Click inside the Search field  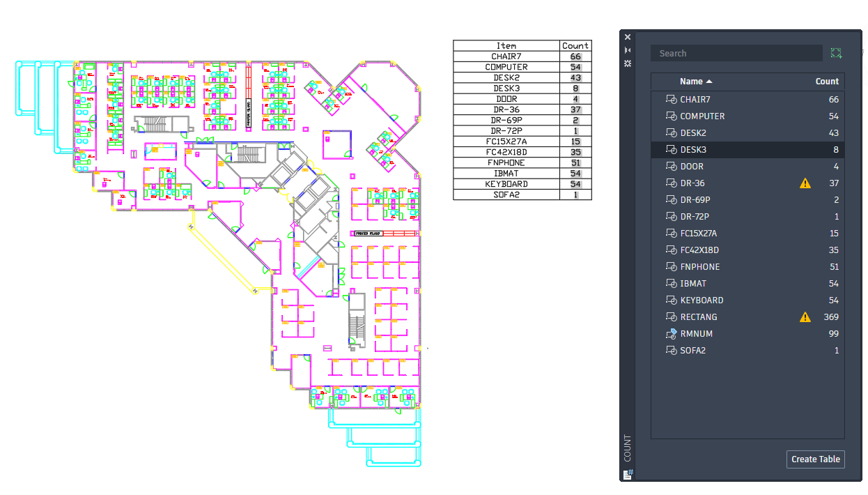coord(736,53)
